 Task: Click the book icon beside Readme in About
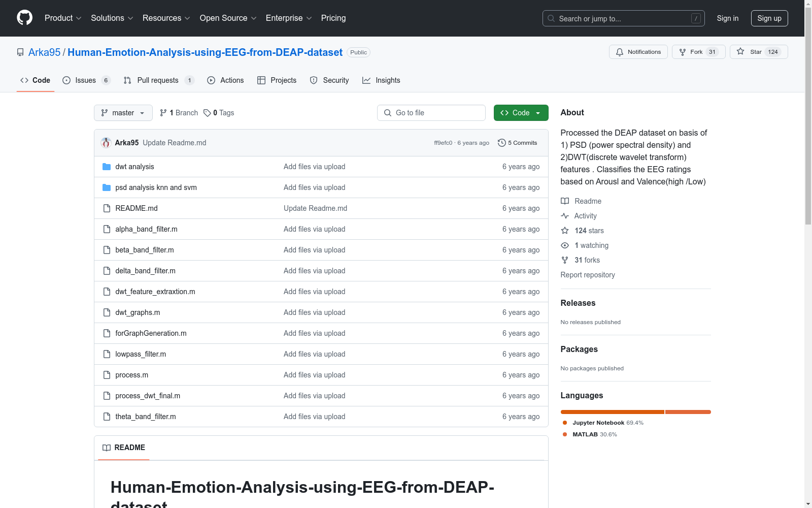pyautogui.click(x=565, y=201)
